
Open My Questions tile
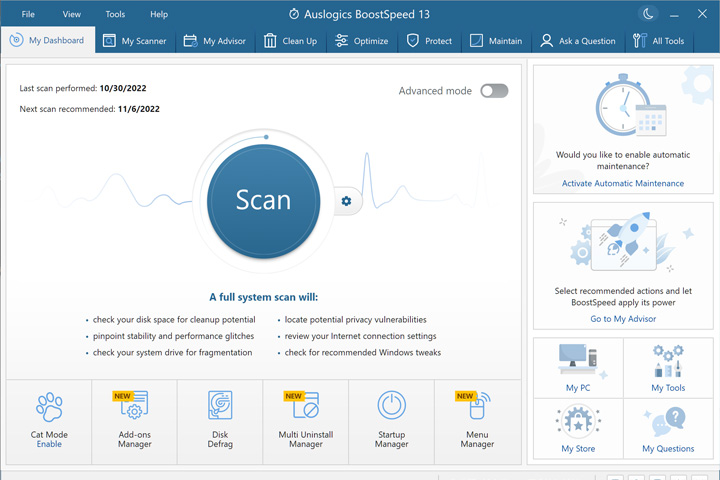tap(668, 429)
